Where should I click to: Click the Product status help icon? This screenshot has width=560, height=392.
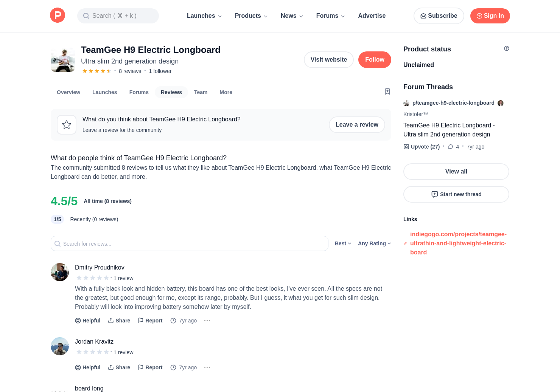tap(506, 48)
